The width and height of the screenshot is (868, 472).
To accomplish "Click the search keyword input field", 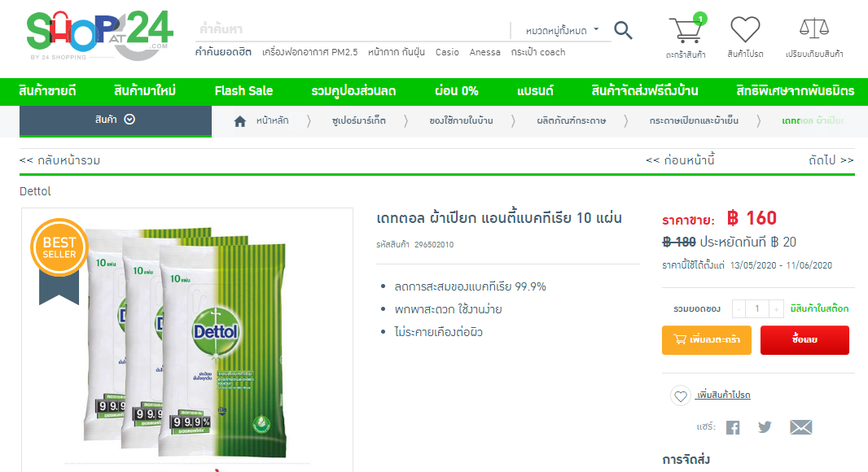I will point(352,29).
